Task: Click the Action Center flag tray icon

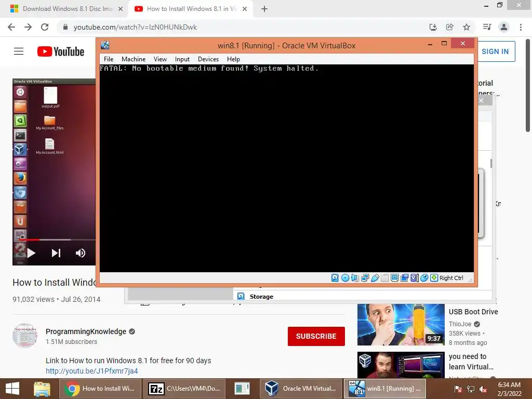Action: (458, 389)
